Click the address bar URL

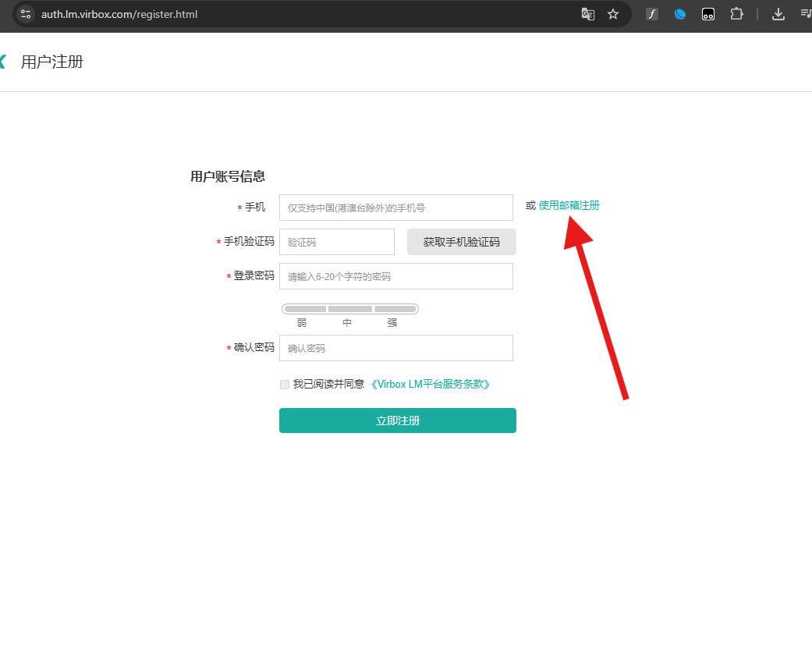coord(119,15)
